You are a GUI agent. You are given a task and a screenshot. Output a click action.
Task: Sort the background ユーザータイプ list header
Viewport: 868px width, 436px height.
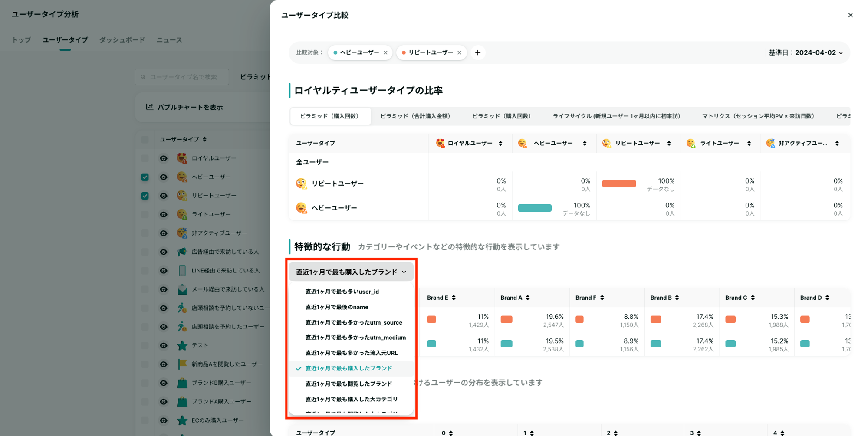(204, 139)
